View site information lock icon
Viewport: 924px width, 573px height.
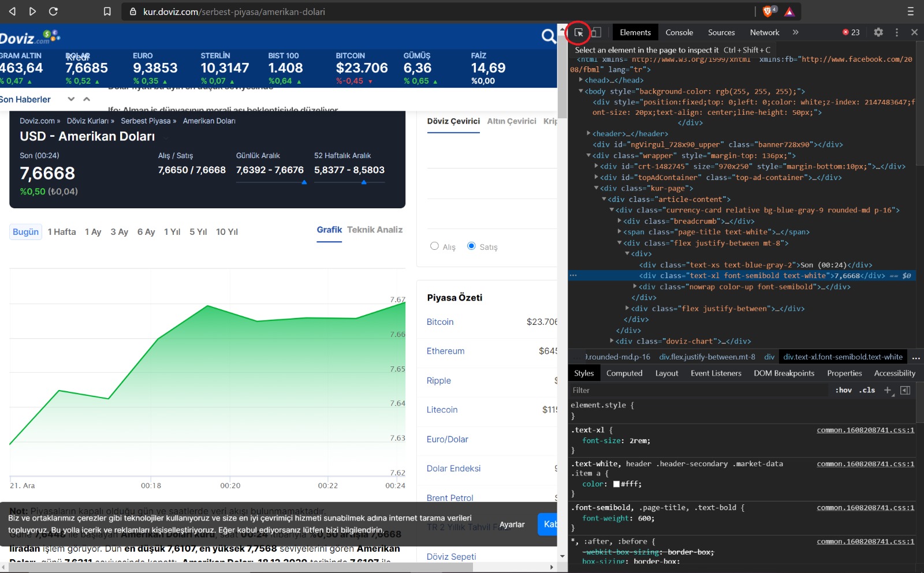pos(133,12)
